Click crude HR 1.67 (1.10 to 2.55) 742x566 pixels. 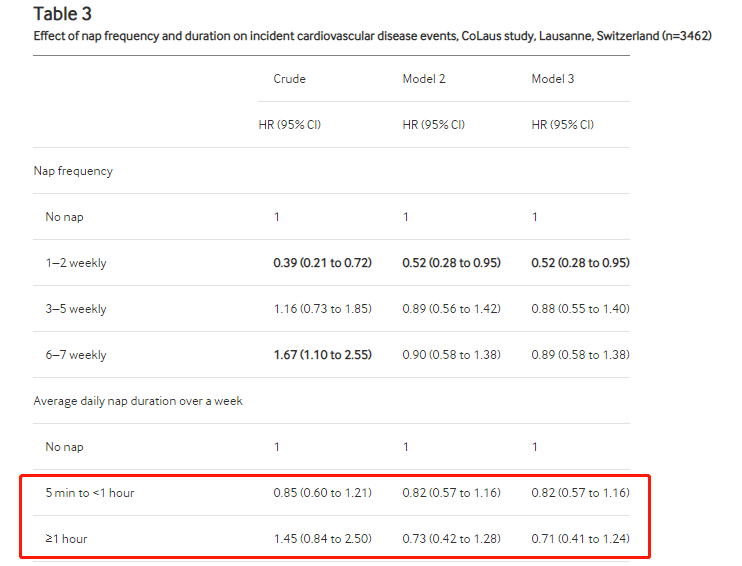[322, 354]
